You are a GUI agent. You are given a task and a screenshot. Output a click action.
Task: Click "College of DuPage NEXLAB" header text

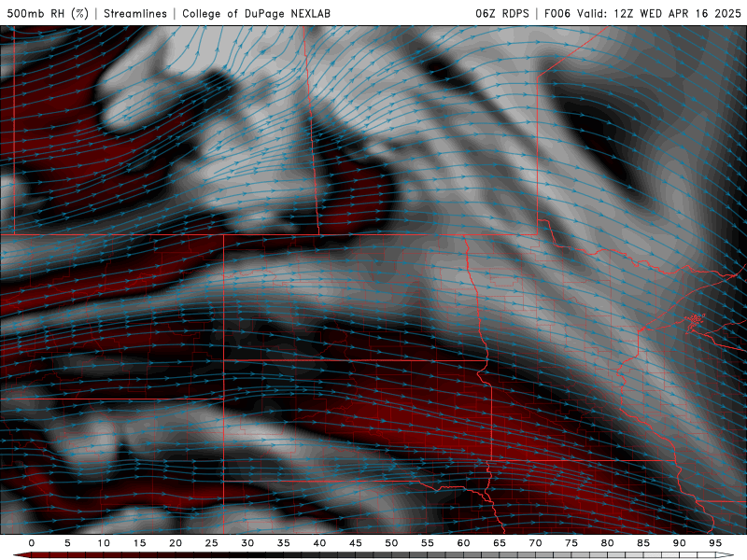pos(256,13)
